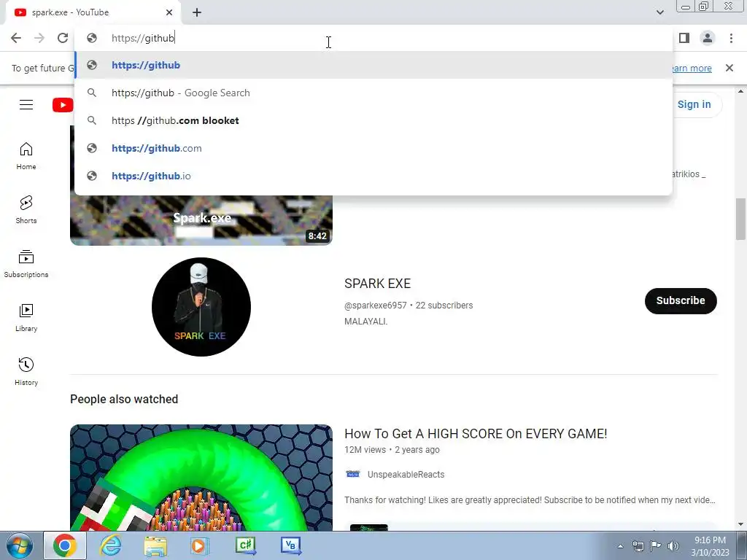The image size is (747, 560).
Task: Click the People also watched heading
Action: click(x=124, y=399)
